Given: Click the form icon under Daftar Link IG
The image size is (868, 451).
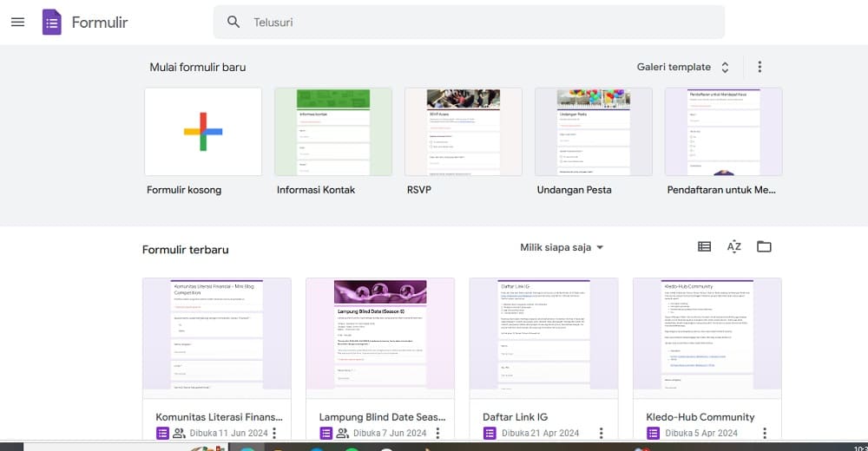Looking at the screenshot, I should [x=490, y=434].
